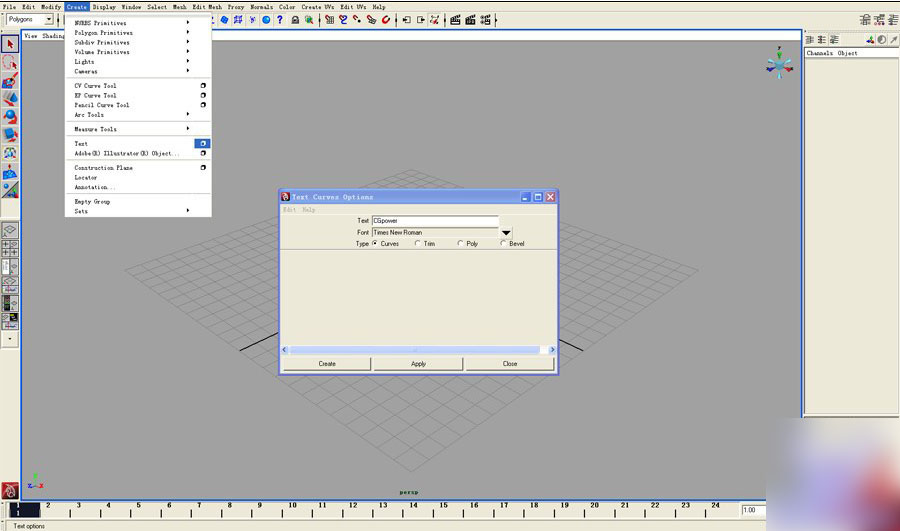The width and height of the screenshot is (900, 531).
Task: Select Bevel type radio button
Action: (503, 243)
